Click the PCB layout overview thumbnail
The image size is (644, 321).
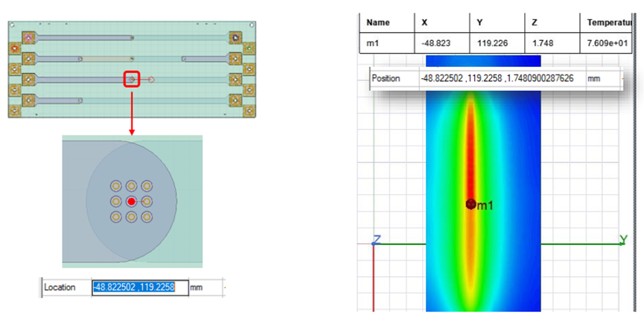132,69
